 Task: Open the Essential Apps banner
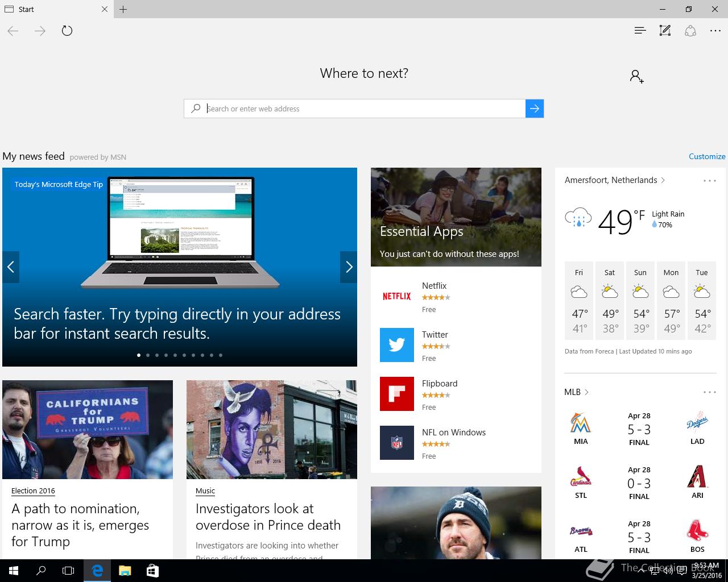tap(456, 217)
